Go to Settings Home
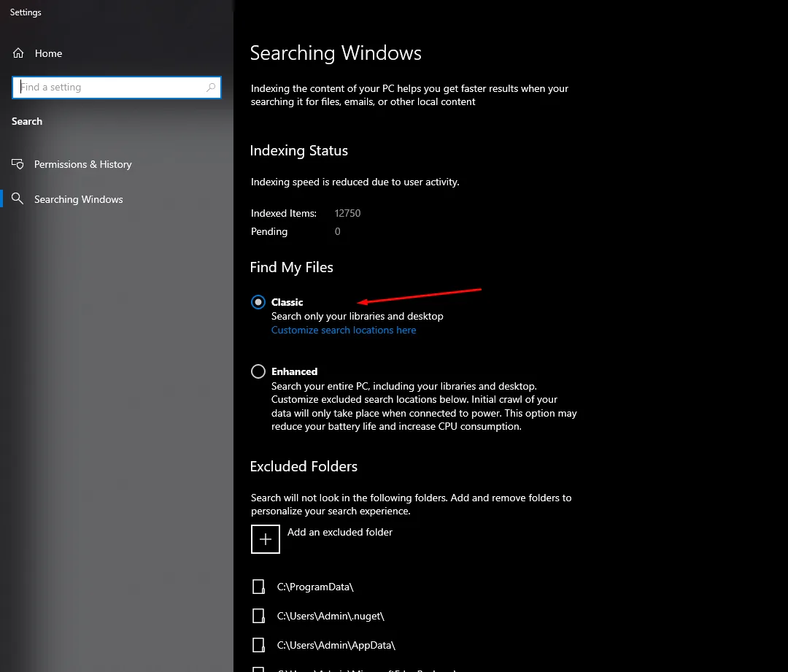 48,53
